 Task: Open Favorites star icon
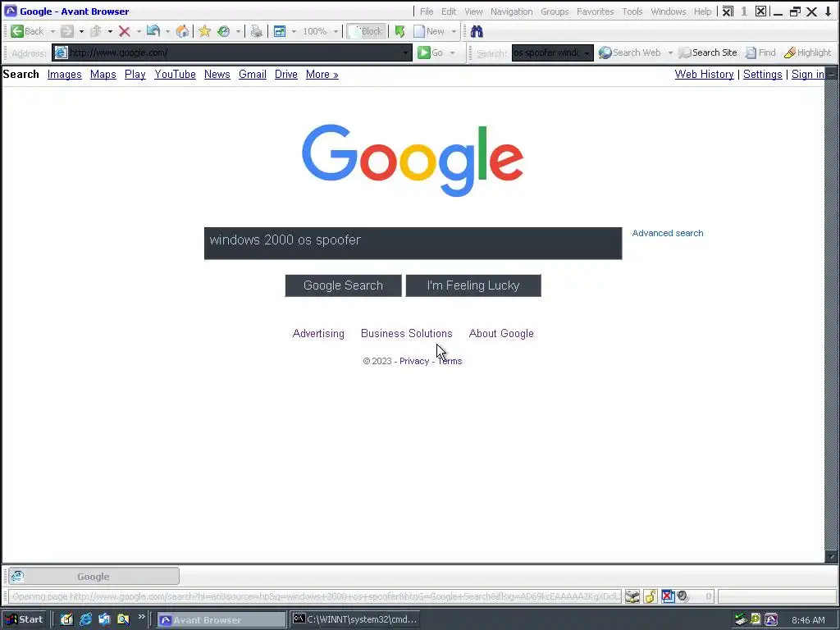pyautogui.click(x=204, y=32)
